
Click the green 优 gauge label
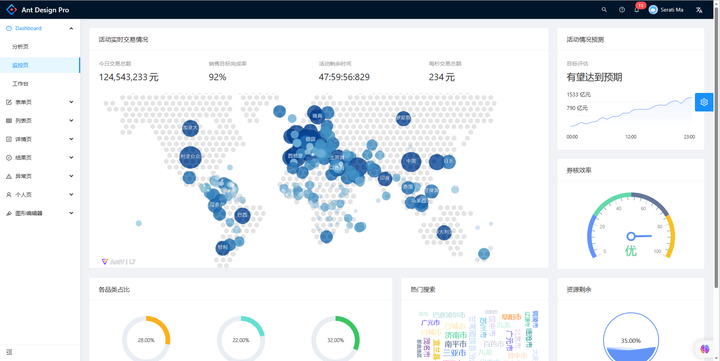[630, 251]
